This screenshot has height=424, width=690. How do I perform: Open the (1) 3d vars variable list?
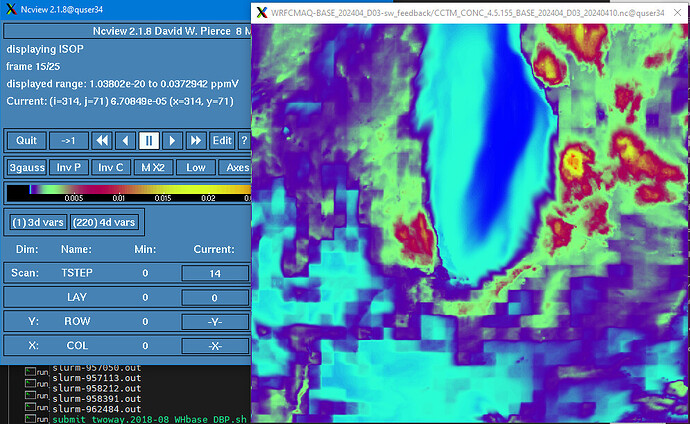point(36,221)
